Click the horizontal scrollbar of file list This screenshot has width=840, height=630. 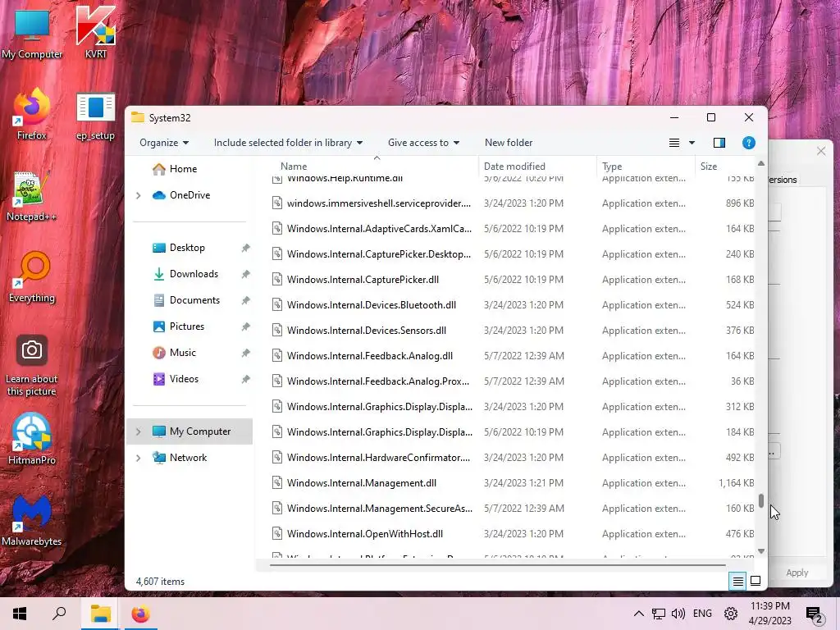pyautogui.click(x=498, y=564)
